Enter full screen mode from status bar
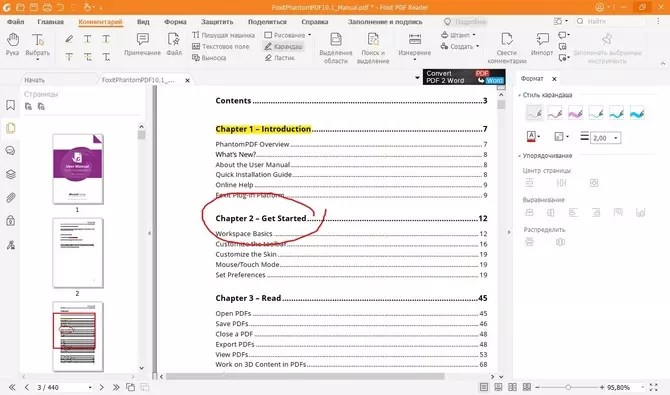Viewport: 670px width, 395px height. (654, 387)
